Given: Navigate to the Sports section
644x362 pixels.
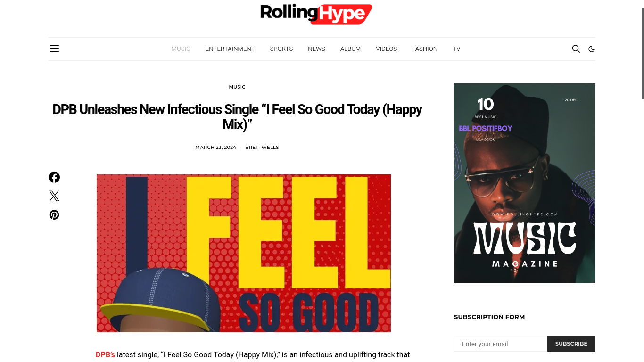Looking at the screenshot, I should coord(281,49).
